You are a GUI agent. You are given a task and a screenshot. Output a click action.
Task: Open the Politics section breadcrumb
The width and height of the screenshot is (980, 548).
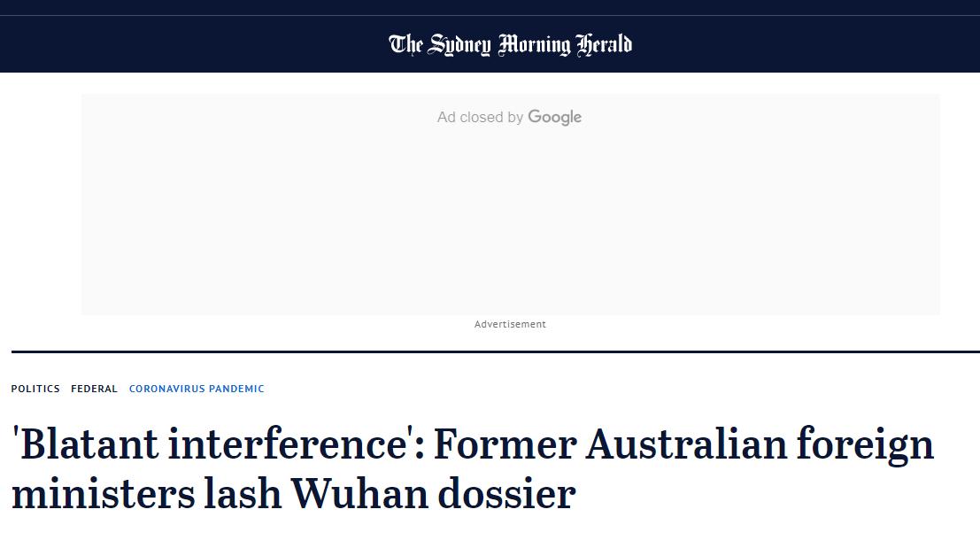(x=35, y=389)
